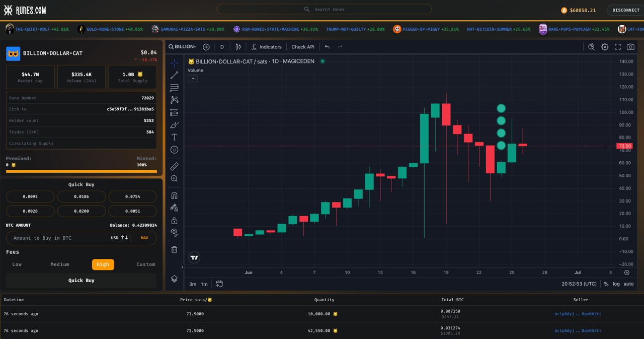This screenshot has height=339, width=644.
Task: Toggle log scale on chart
Action: [x=616, y=284]
